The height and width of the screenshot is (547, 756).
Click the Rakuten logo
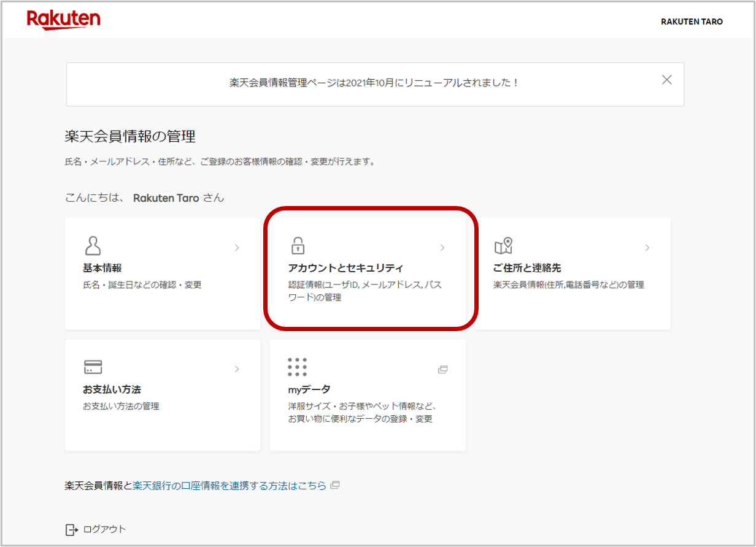(63, 20)
